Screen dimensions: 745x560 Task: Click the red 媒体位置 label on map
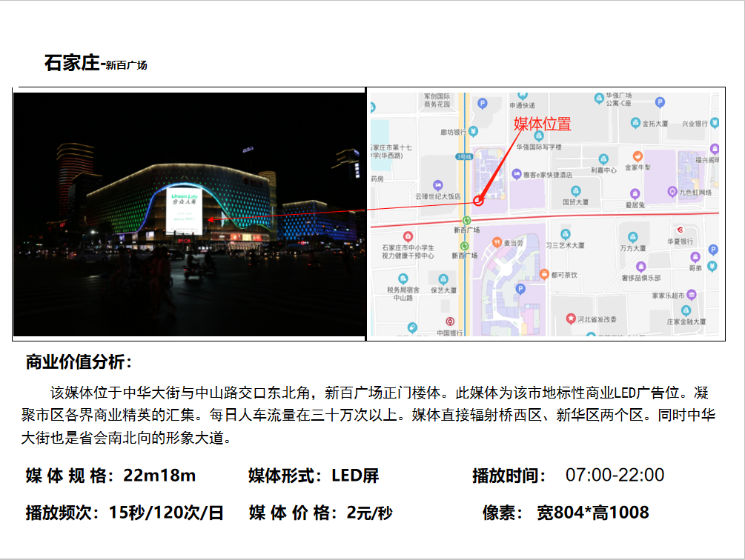542,124
